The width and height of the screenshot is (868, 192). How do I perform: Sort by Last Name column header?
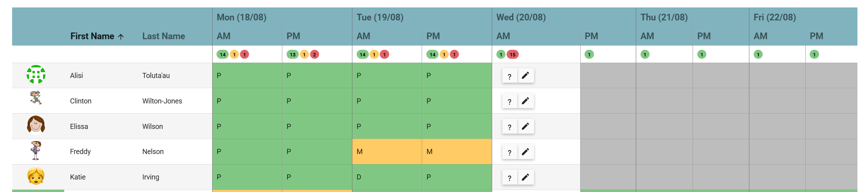pos(164,36)
